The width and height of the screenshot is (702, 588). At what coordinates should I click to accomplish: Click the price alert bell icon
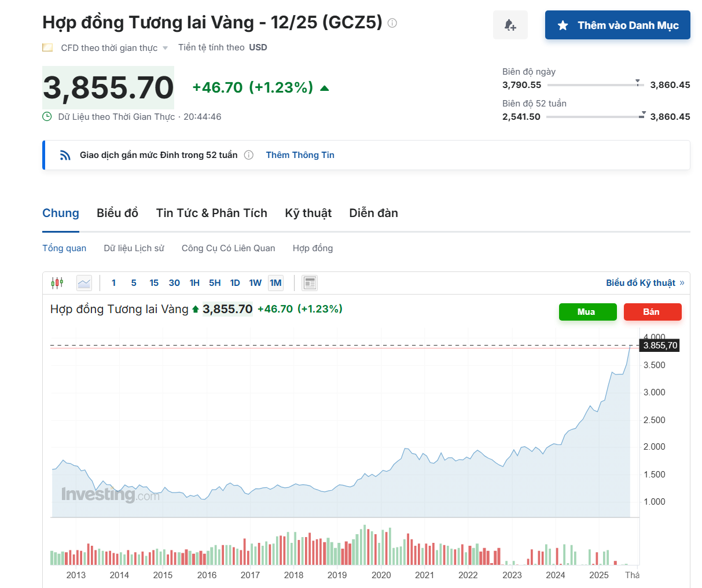click(x=510, y=25)
